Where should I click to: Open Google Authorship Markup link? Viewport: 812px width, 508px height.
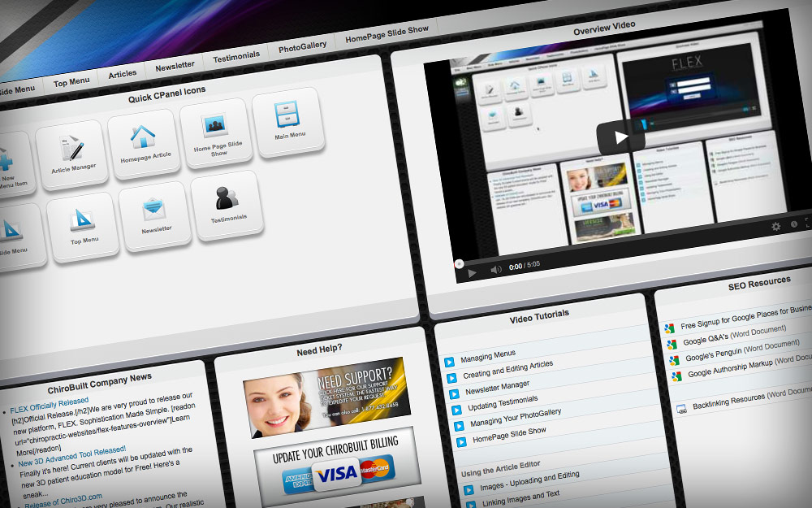[x=749, y=366]
